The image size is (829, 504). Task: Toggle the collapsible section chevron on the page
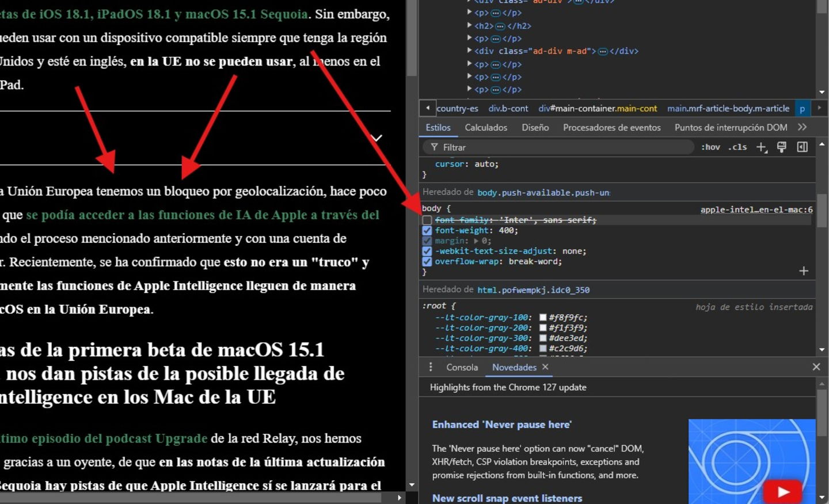[377, 138]
